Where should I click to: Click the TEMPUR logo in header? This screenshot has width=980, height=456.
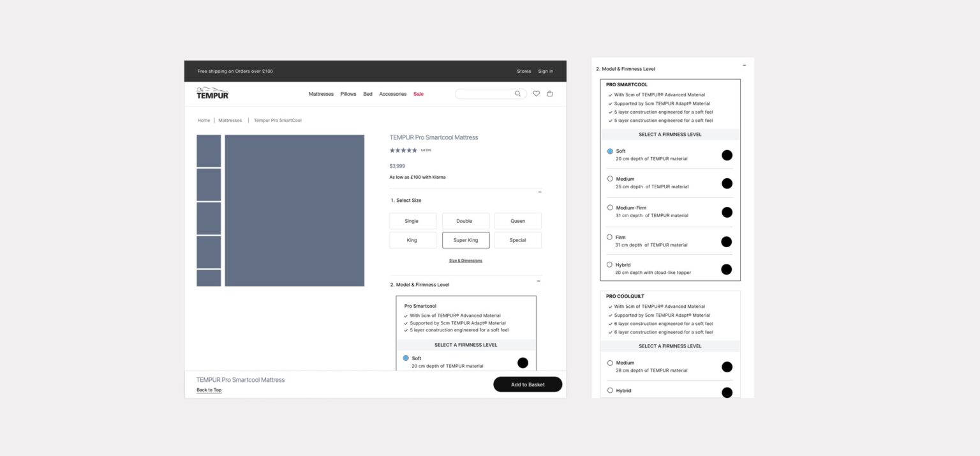[212, 94]
